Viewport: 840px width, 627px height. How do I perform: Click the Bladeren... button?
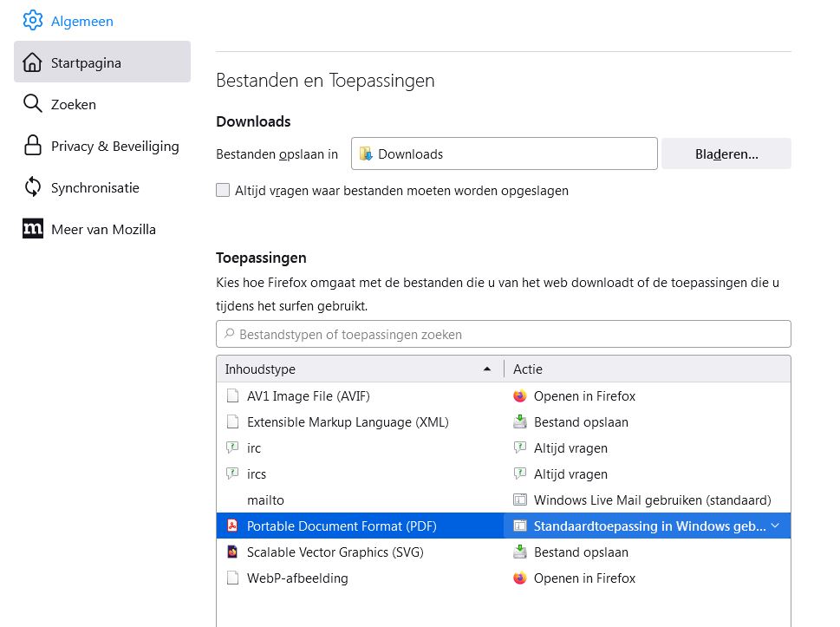pyautogui.click(x=726, y=153)
